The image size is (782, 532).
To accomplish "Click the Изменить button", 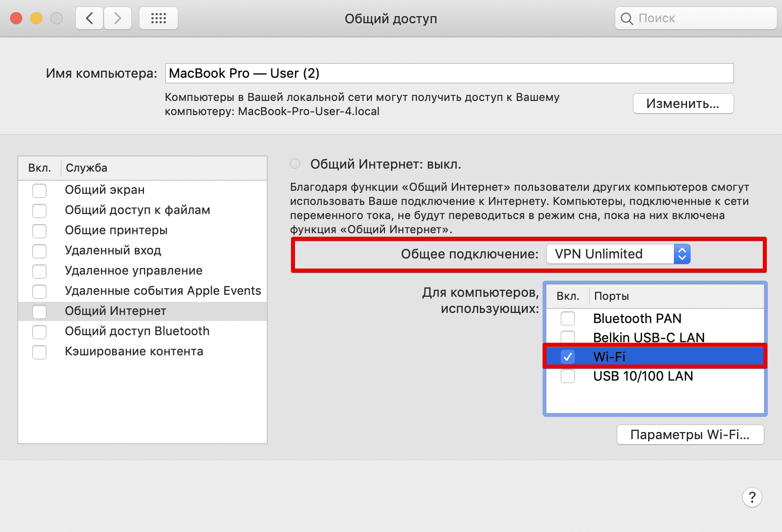I will [x=683, y=103].
